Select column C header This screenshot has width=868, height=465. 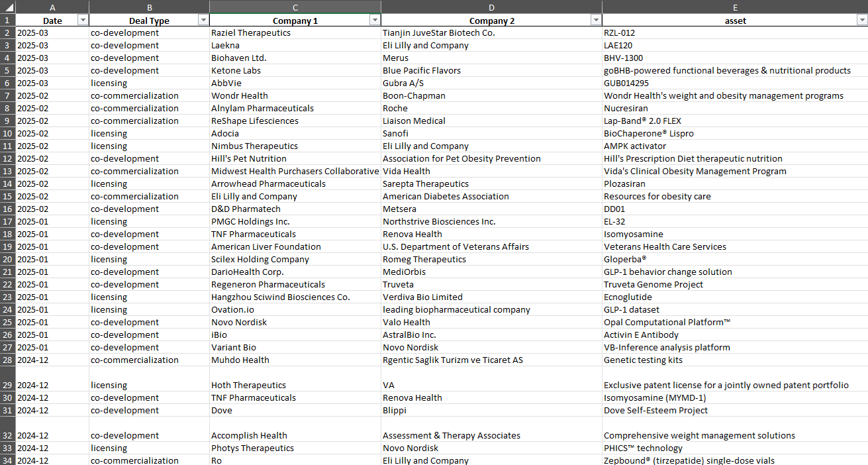(x=295, y=6)
